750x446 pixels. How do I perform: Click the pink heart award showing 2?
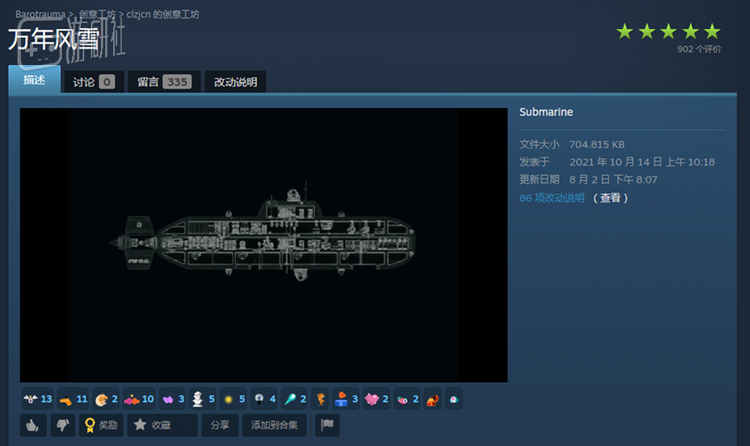[377, 399]
